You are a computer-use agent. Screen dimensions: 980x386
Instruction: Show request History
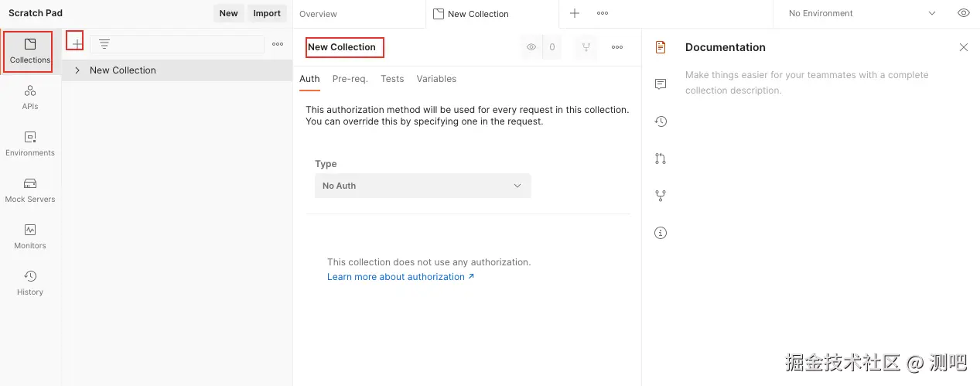click(29, 283)
